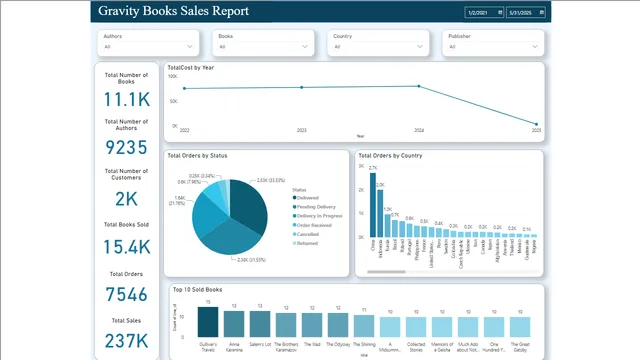Click the Gulliver's Travels bar
Screen dimensions: 640x360
208,322
